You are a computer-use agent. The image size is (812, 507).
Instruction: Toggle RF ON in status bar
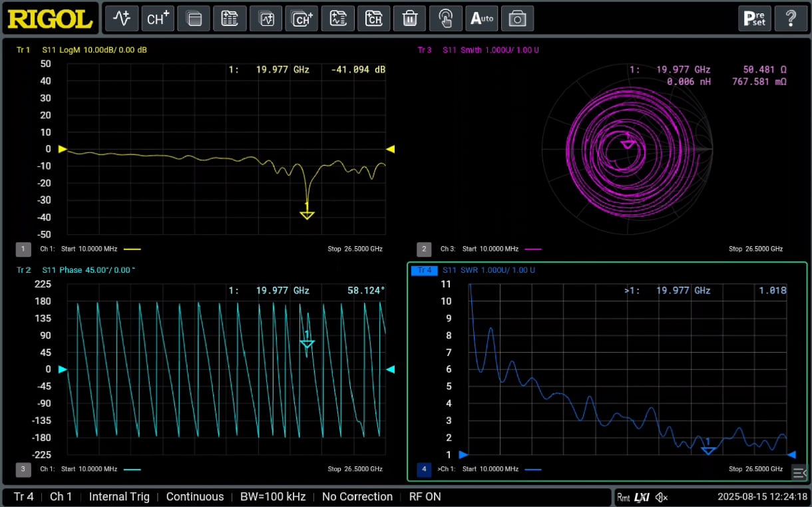coord(425,497)
